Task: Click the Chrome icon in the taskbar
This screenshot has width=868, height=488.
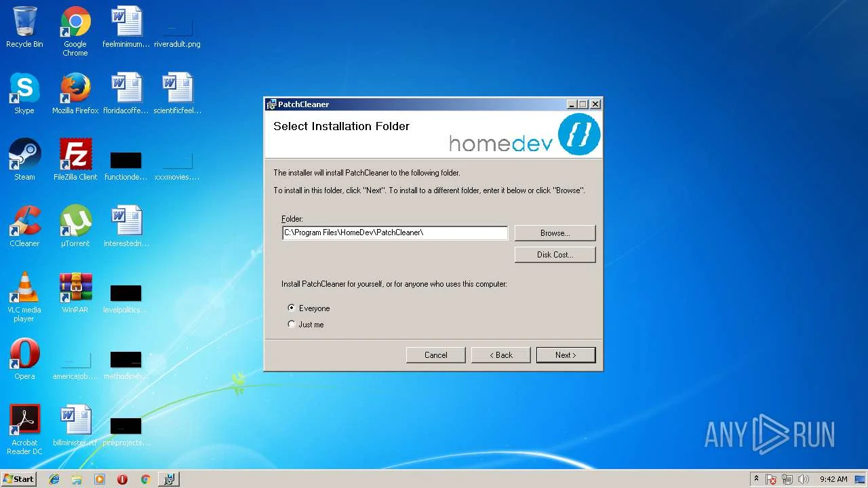Action: pyautogui.click(x=145, y=479)
